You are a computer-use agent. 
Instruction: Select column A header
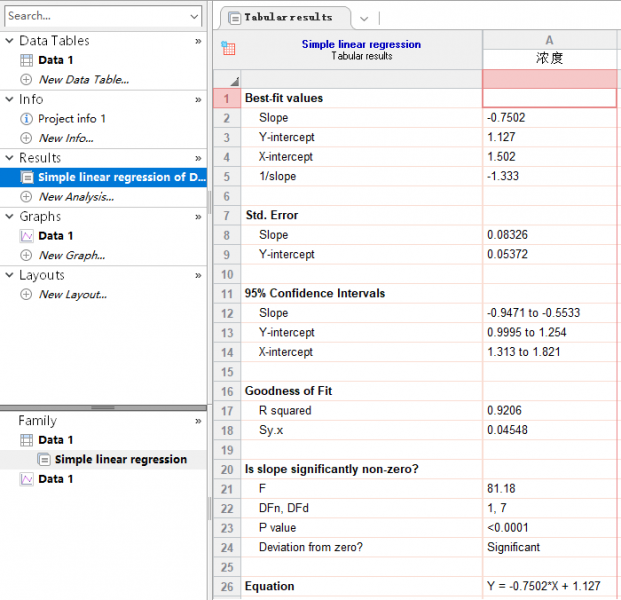click(549, 40)
